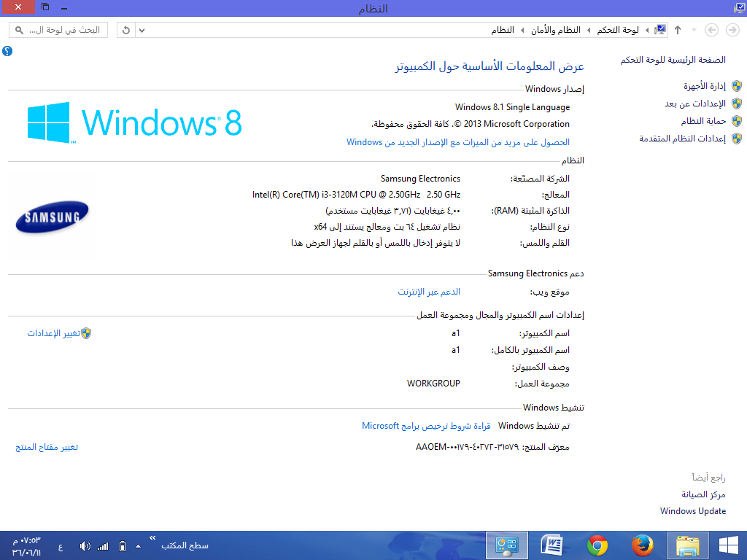Select the text Windows 8.1 Single Language
The image size is (747, 560).
point(512,107)
